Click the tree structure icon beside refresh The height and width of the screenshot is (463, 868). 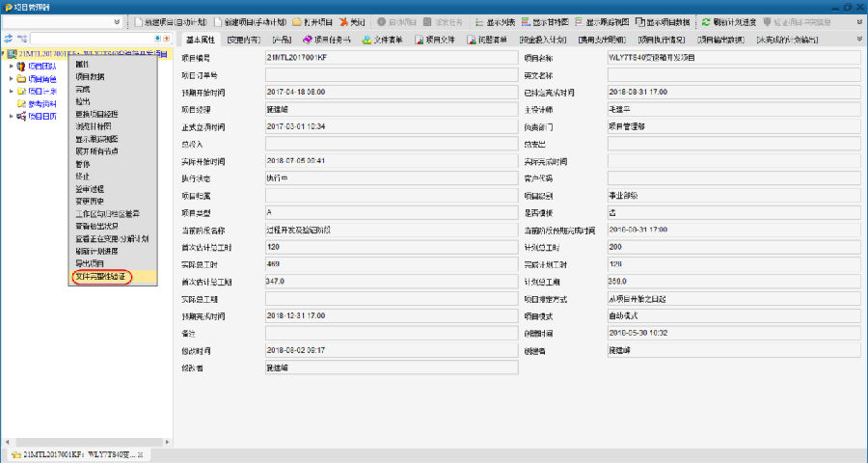point(22,39)
